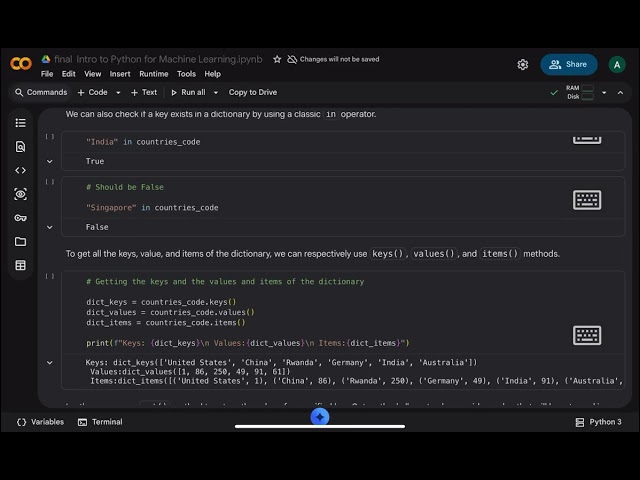
Task: Open the data table icon in sidebar
Action: tap(20, 265)
